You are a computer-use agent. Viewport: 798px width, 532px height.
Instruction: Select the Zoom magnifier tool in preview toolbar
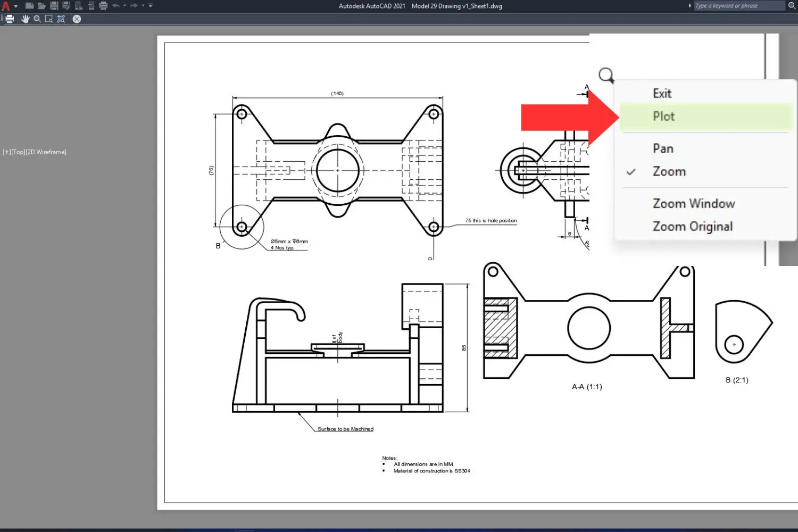(x=37, y=19)
